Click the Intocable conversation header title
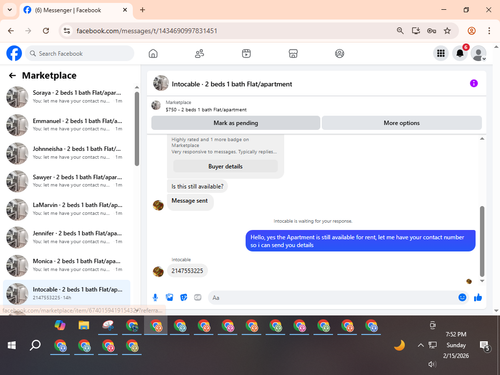The image size is (500, 375). (x=232, y=84)
